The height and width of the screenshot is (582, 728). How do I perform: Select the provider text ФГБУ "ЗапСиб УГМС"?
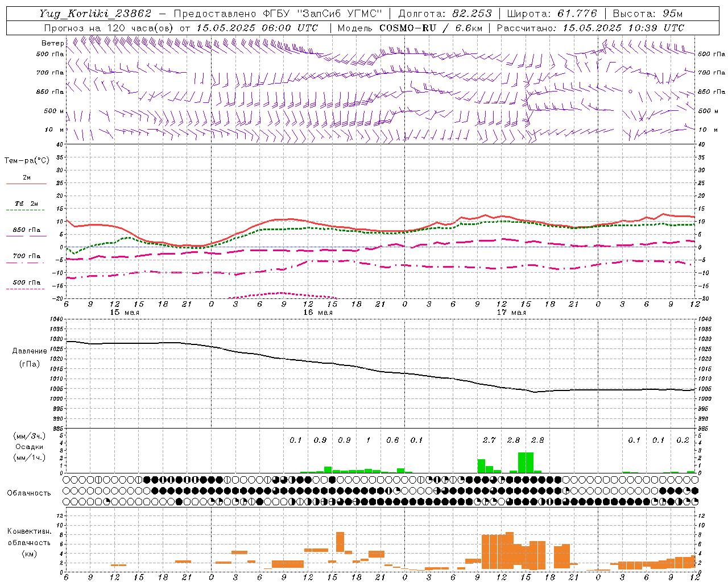(x=322, y=14)
